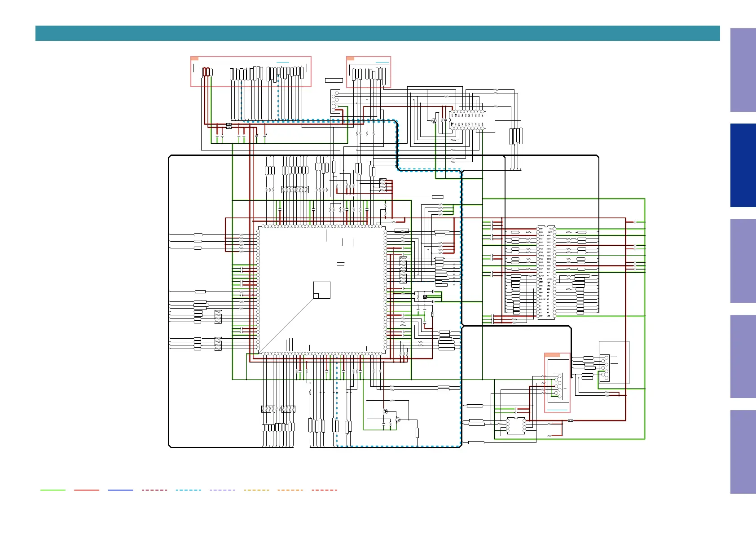
Task: Click the dashed cyan legend line
Action: pyautogui.click(x=189, y=490)
